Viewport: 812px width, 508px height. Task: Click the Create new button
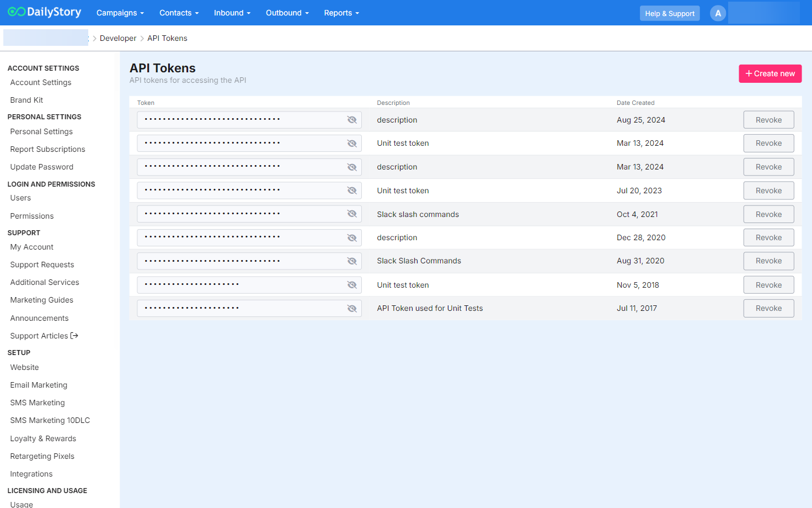coord(770,73)
